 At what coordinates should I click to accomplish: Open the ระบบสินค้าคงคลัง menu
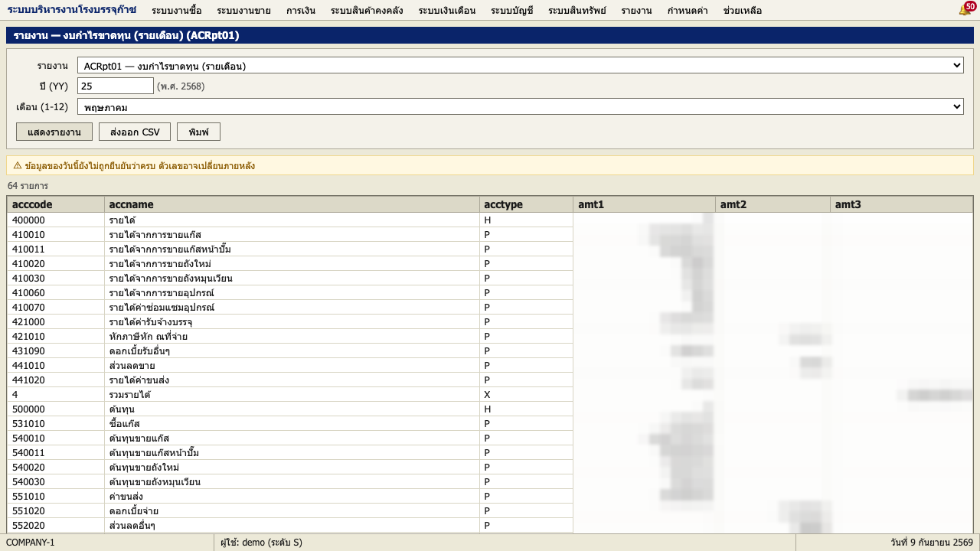[x=367, y=10]
